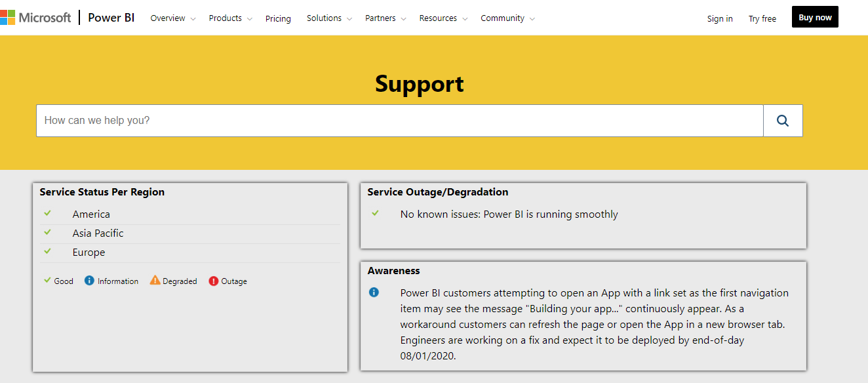This screenshot has width=868, height=383.
Task: Click the checkmark next to No known issues
Action: click(x=375, y=213)
